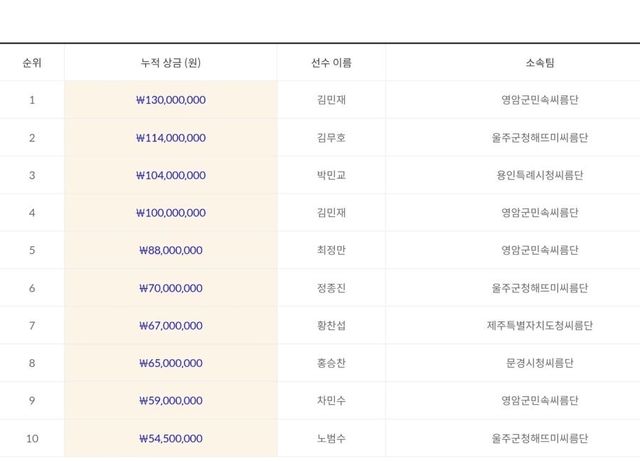The image size is (640, 461).
Task: Select the ₩54,500,000 prize cell
Action: click(171, 438)
